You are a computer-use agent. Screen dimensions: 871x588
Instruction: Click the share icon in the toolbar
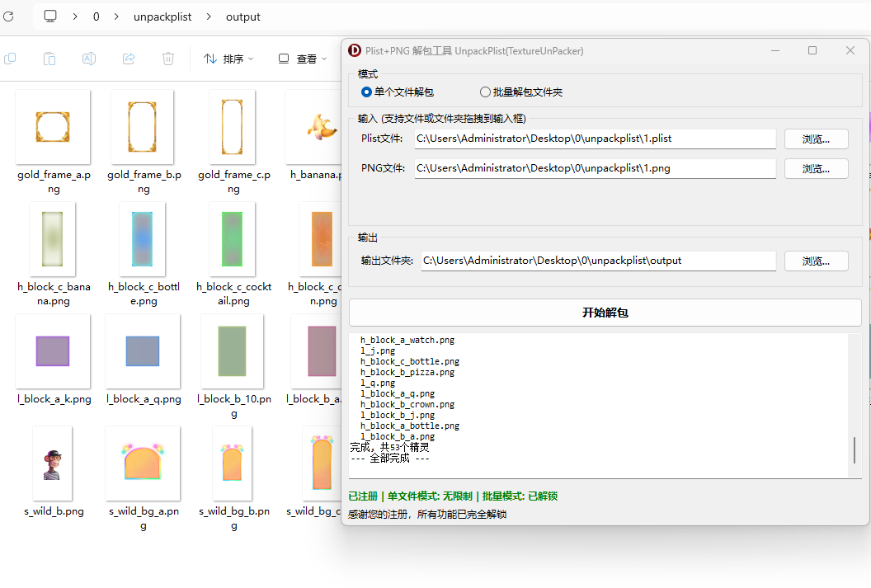click(128, 59)
